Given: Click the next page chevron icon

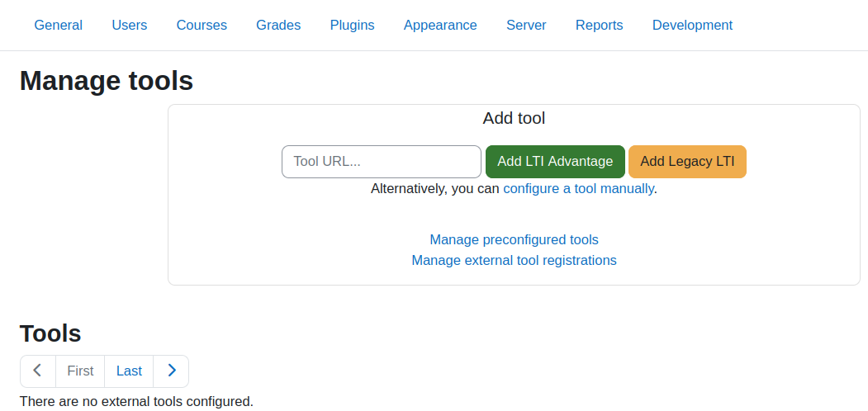Looking at the screenshot, I should click(x=171, y=371).
